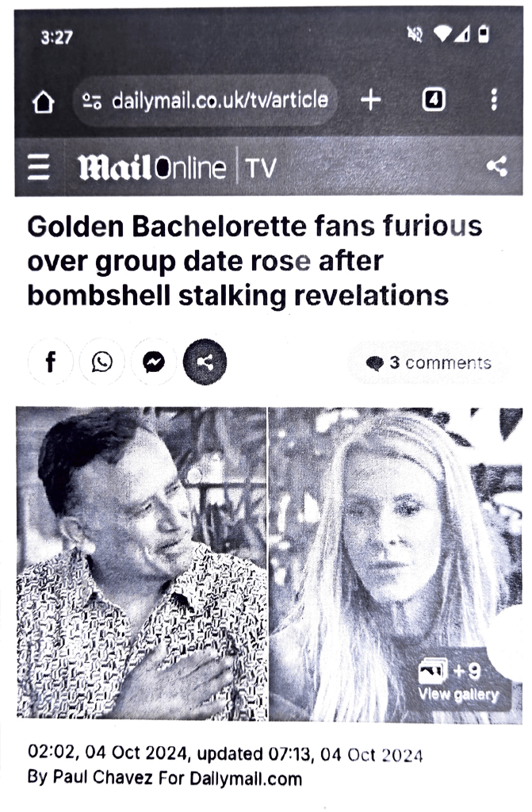Tap the left photo of the man

pyautogui.click(x=142, y=564)
